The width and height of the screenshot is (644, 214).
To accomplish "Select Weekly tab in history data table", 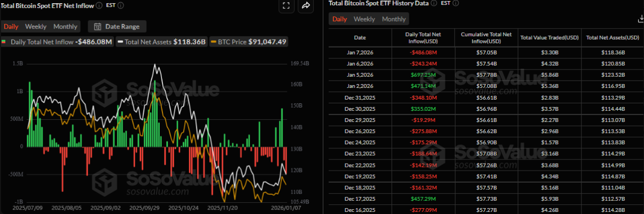I will pos(364,19).
